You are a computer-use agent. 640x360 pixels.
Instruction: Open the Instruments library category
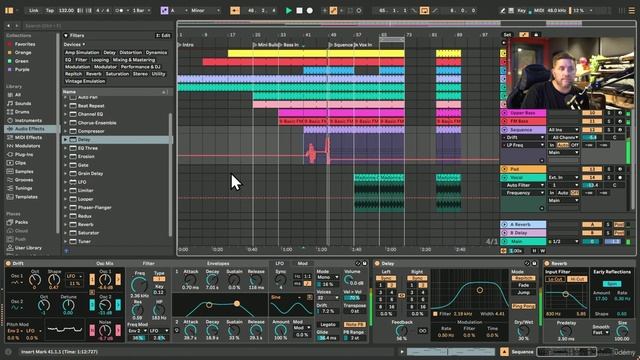[x=28, y=121]
